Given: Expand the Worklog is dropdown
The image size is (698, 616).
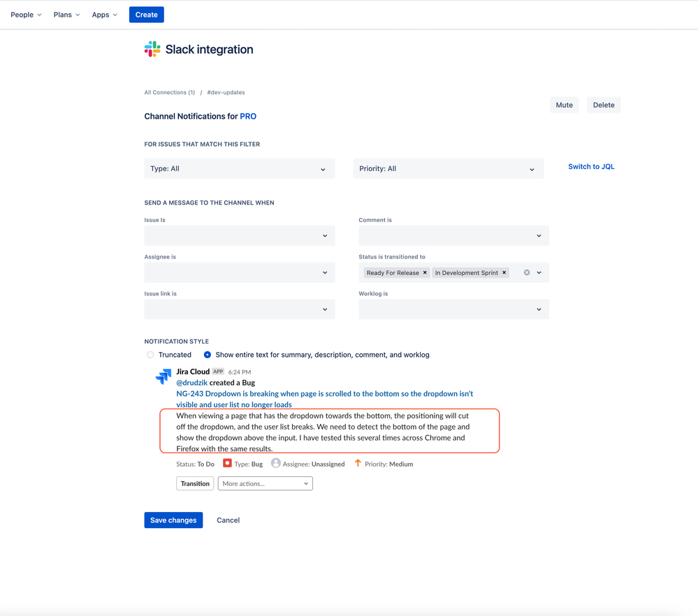Looking at the screenshot, I should tap(453, 309).
